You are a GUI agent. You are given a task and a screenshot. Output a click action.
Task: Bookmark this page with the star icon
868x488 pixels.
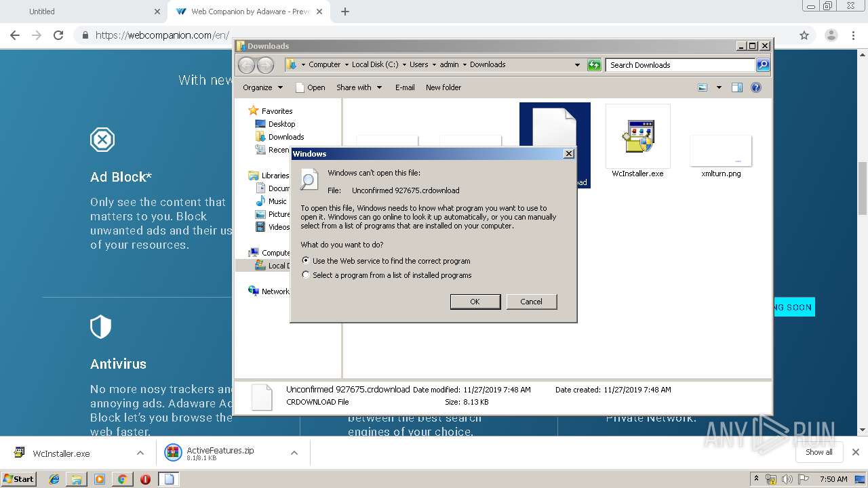[x=804, y=35]
